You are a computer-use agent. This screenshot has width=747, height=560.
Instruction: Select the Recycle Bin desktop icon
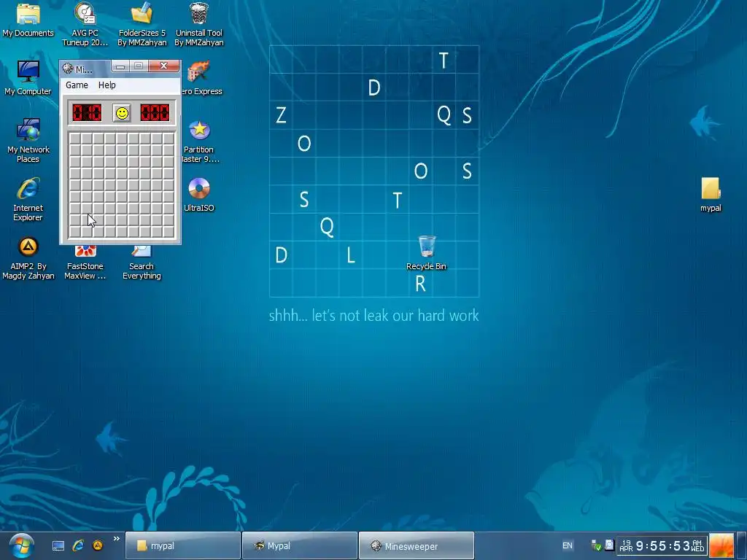426,253
